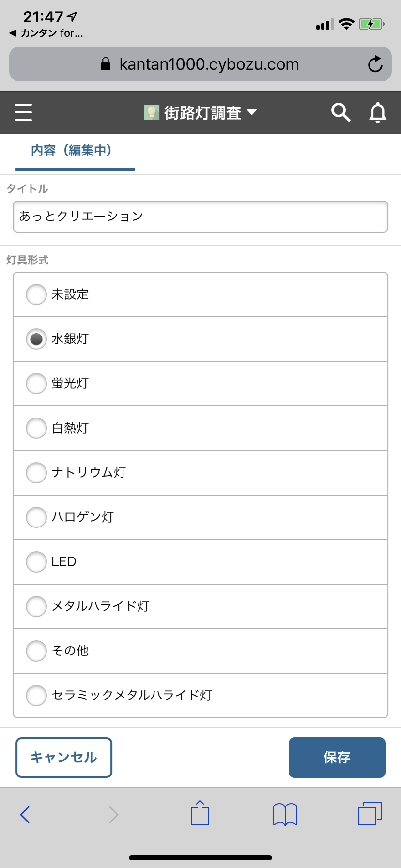The width and height of the screenshot is (401, 868).
Task: Tap the Safari share icon
Action: pos(200,813)
